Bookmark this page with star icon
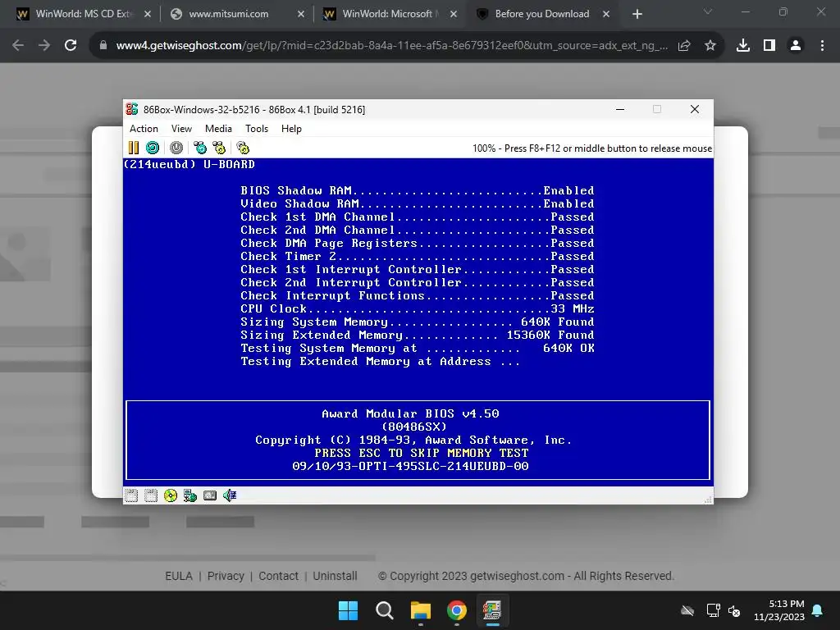Screen dimensions: 840x630 (x=710, y=46)
